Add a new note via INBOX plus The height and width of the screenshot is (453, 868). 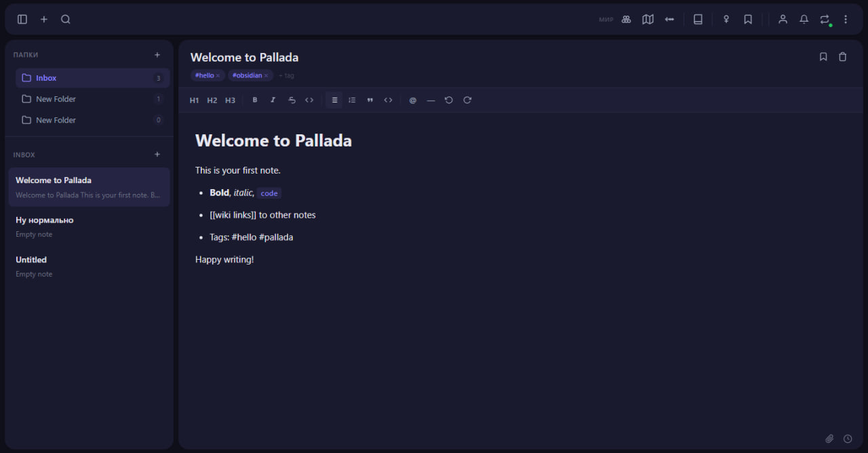(x=157, y=155)
